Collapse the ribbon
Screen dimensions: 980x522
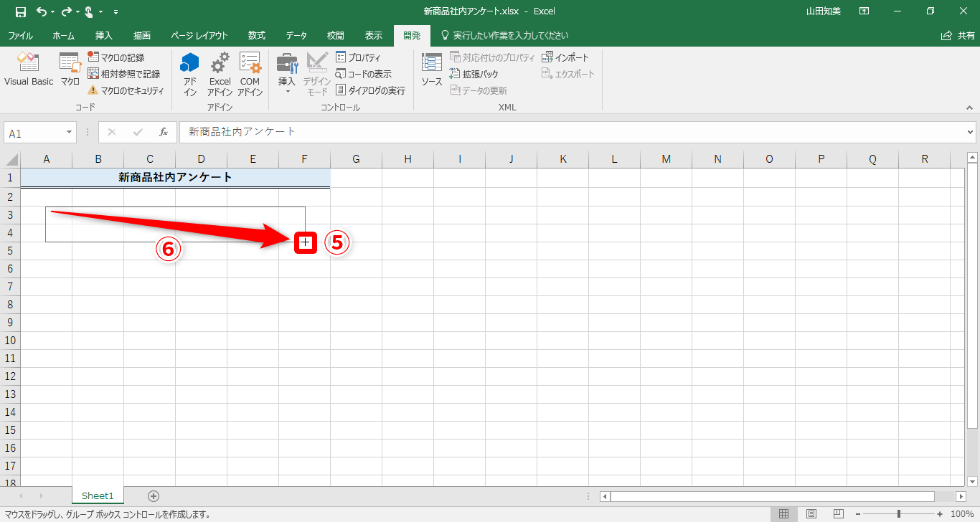click(x=969, y=108)
